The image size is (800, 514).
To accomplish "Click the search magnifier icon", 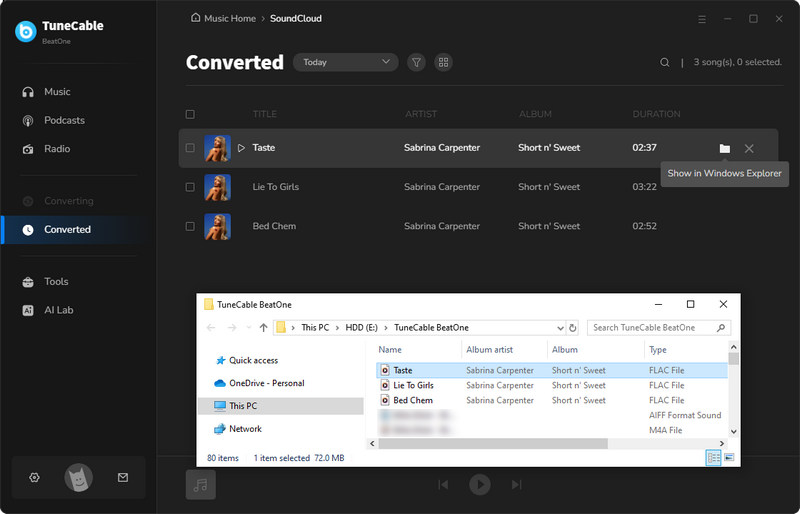I will click(x=665, y=62).
